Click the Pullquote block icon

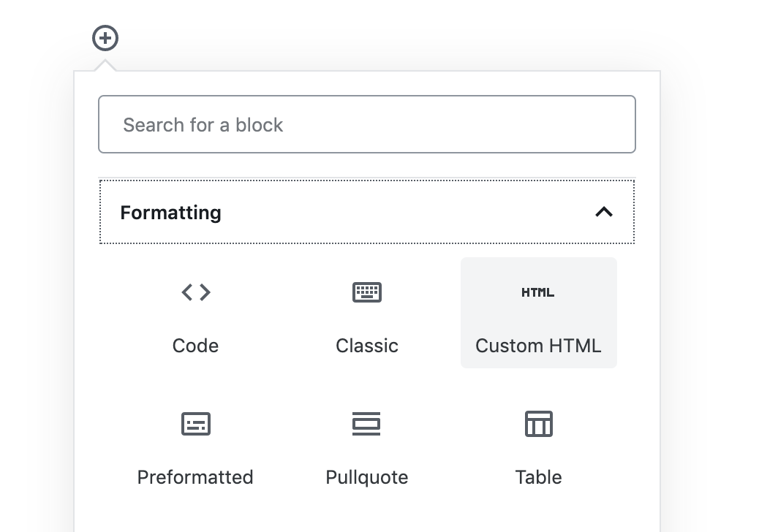[x=367, y=424]
